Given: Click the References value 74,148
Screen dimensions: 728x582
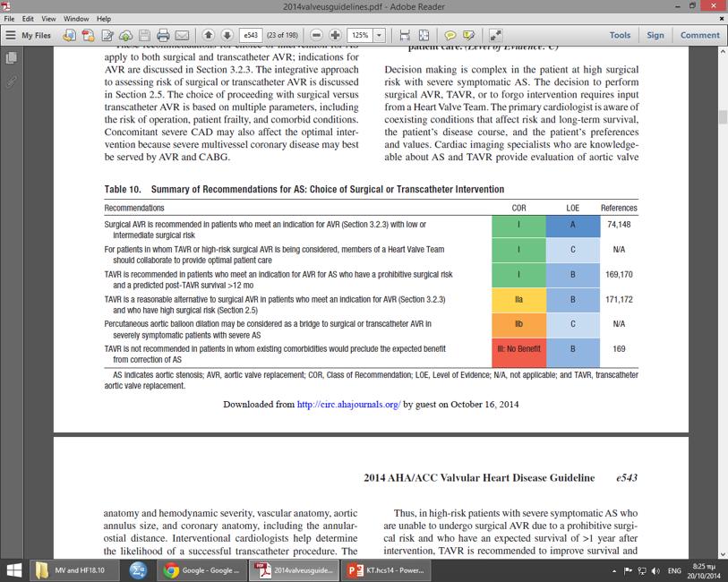Looking at the screenshot, I should (x=619, y=225).
